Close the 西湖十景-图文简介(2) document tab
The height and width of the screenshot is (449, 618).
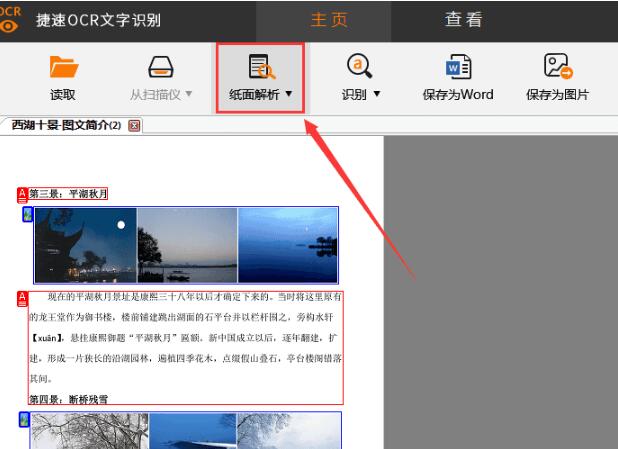point(134,126)
